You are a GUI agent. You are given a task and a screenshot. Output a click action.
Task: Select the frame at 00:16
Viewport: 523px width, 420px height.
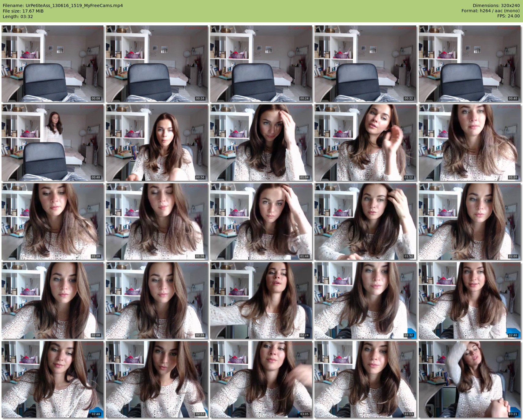(x=157, y=64)
